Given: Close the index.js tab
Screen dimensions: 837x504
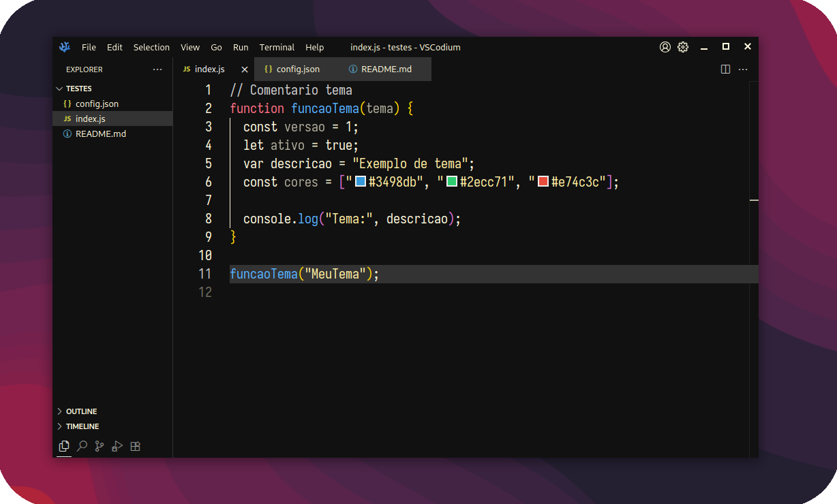Looking at the screenshot, I should pos(245,69).
